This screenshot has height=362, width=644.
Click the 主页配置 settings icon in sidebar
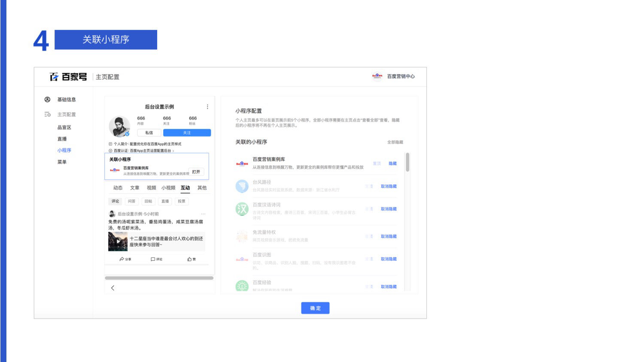pos(48,115)
